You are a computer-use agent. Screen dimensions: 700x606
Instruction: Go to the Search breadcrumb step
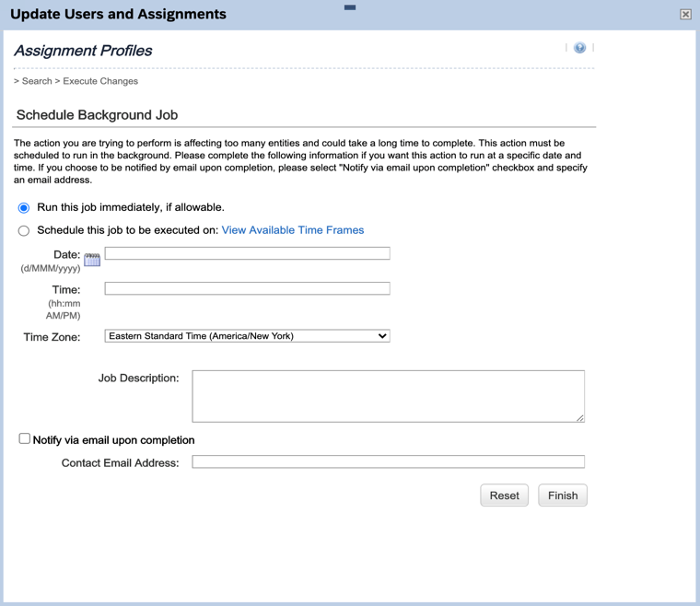(x=37, y=81)
